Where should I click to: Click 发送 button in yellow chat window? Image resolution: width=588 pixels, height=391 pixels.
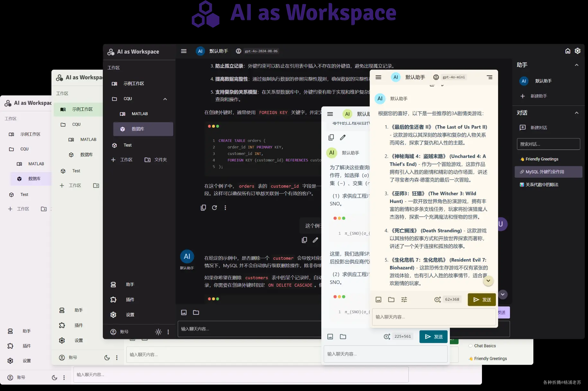pos(482,299)
